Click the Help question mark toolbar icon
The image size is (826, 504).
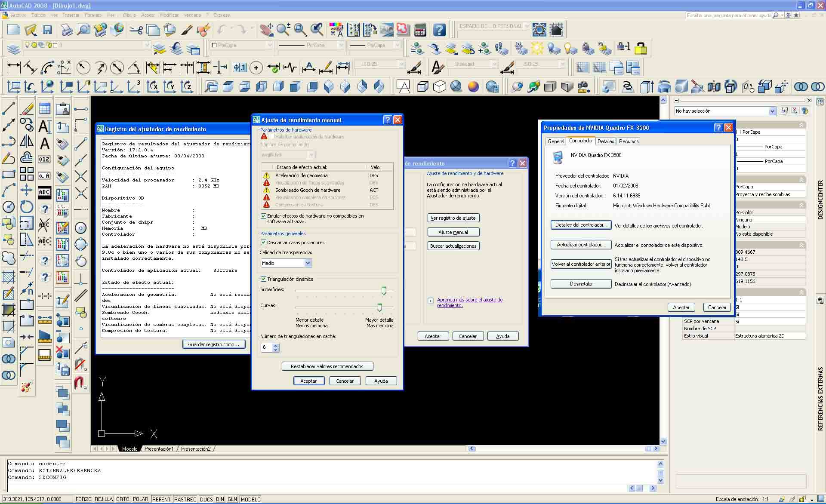(439, 30)
